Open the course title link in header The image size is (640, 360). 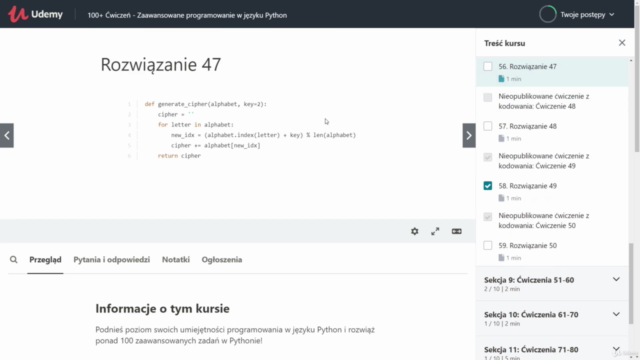[187, 15]
